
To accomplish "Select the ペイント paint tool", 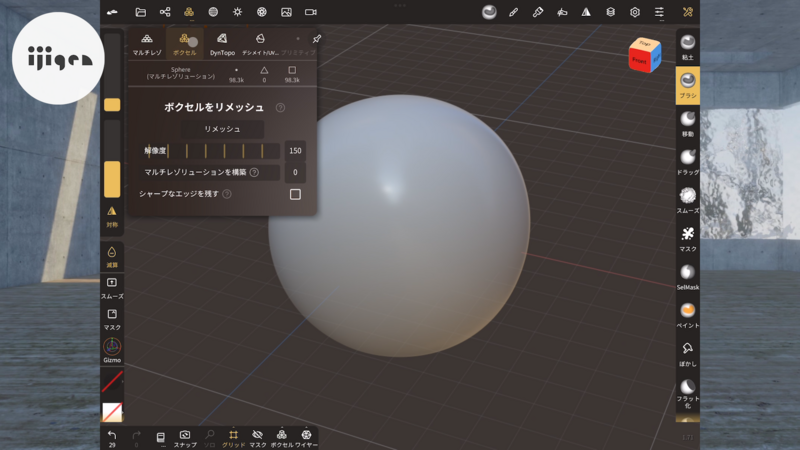I will pyautogui.click(x=688, y=315).
